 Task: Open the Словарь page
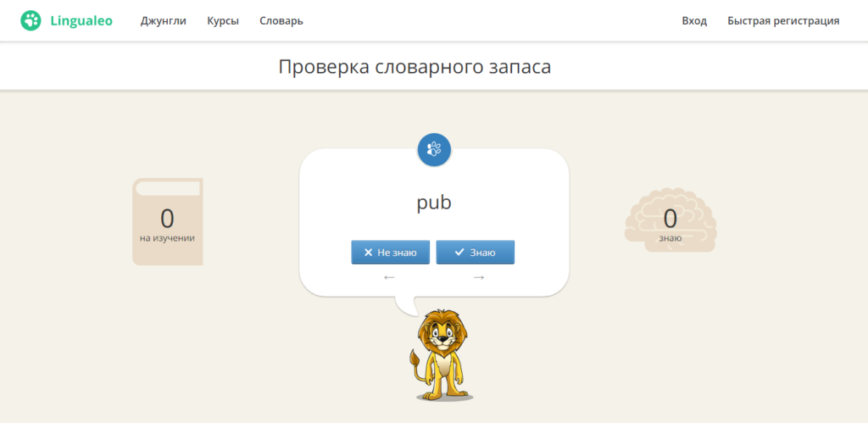point(281,21)
